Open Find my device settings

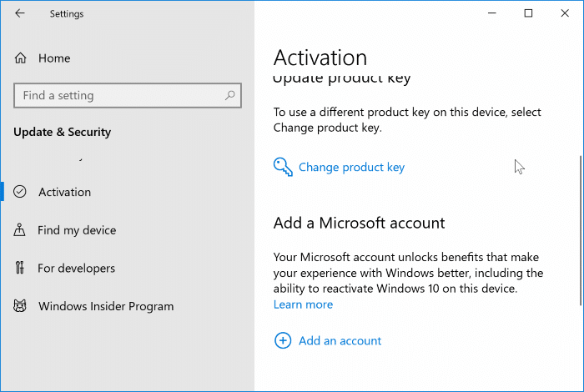[x=77, y=230]
